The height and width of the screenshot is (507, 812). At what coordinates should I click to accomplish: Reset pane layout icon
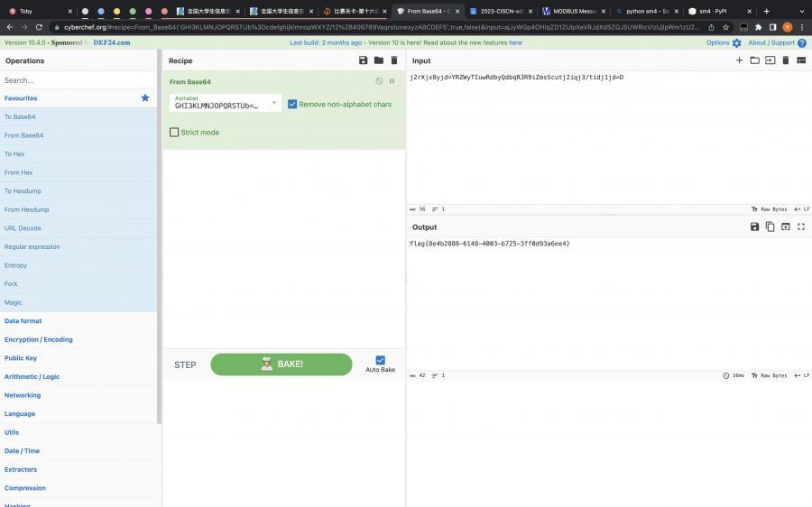[801, 60]
